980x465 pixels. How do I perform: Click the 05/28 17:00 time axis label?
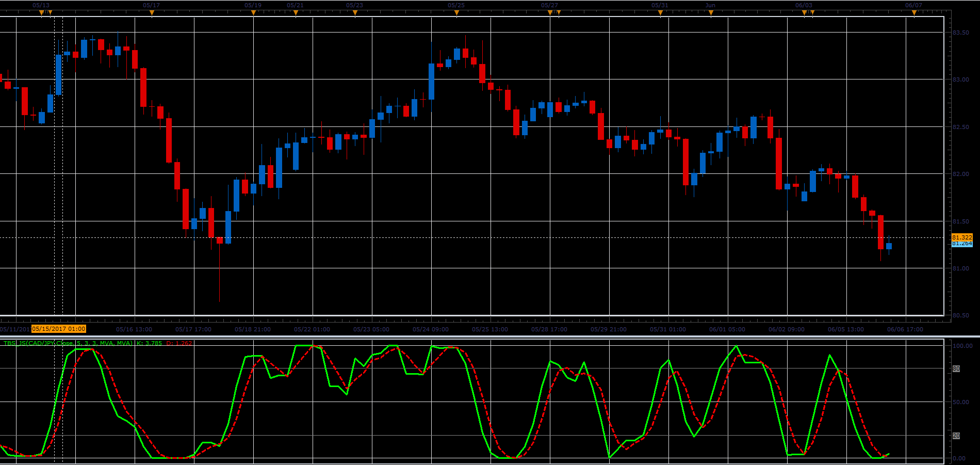(549, 329)
